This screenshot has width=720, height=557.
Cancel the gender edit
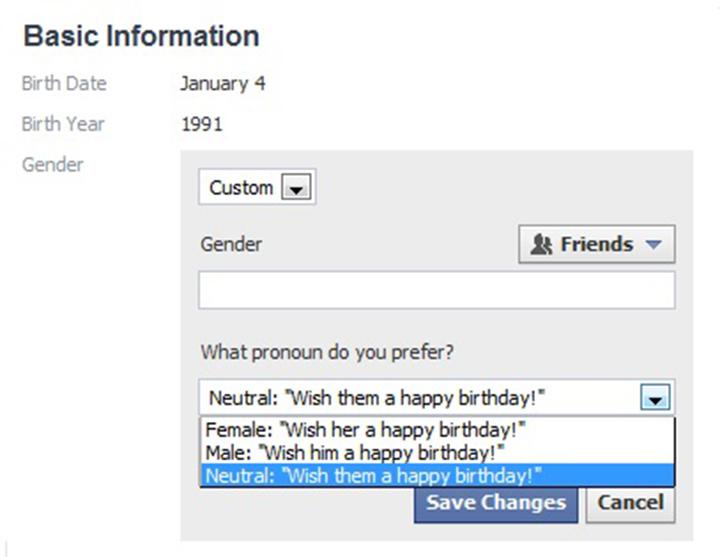coord(630,504)
